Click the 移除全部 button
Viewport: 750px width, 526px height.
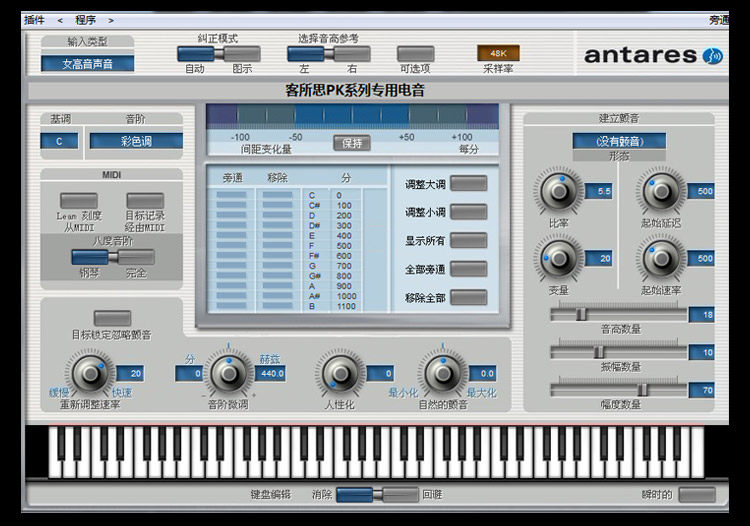point(469,298)
